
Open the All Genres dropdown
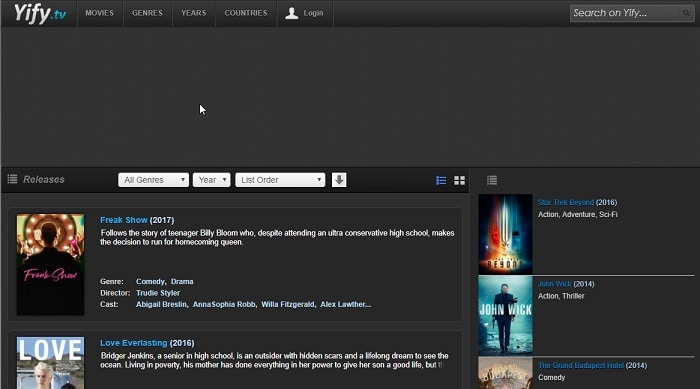point(153,180)
